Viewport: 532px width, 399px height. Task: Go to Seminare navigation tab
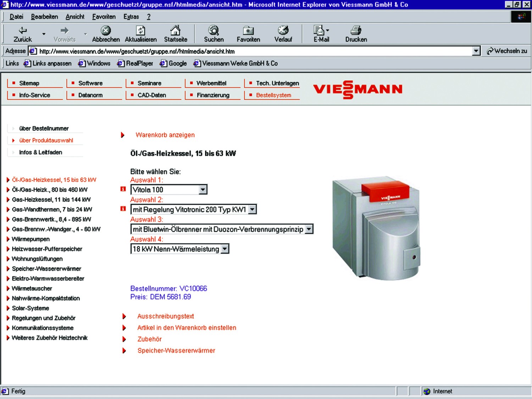coord(153,83)
